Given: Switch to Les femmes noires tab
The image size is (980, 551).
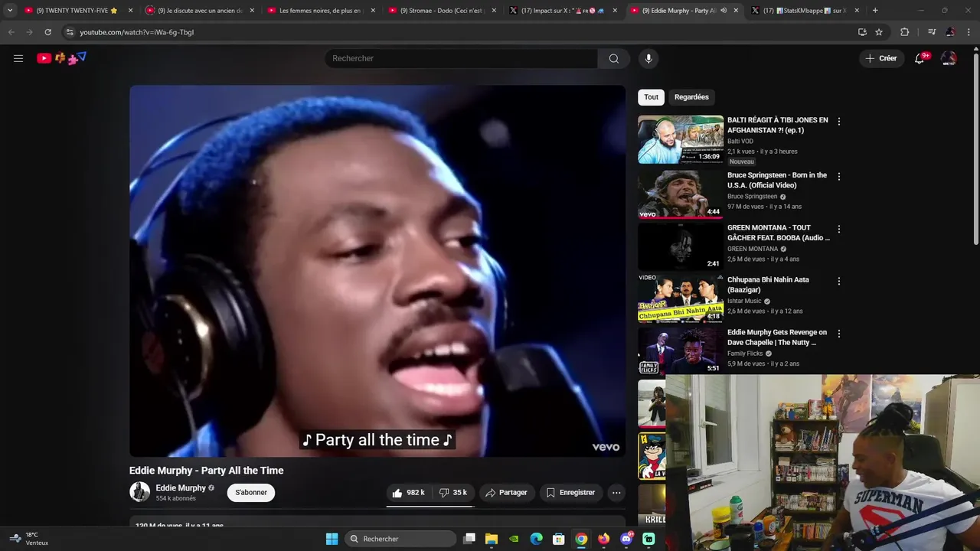Looking at the screenshot, I should pyautogui.click(x=322, y=11).
